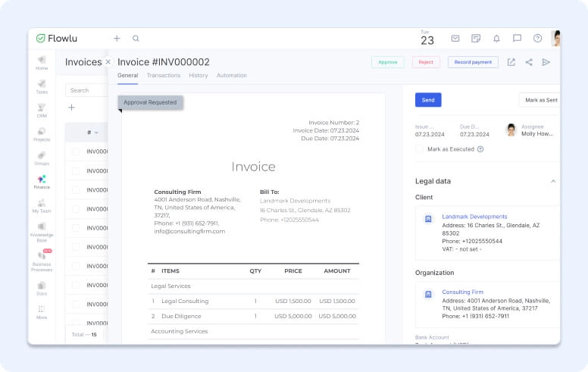Open More in the sidebar
588x372 pixels.
pyautogui.click(x=42, y=312)
